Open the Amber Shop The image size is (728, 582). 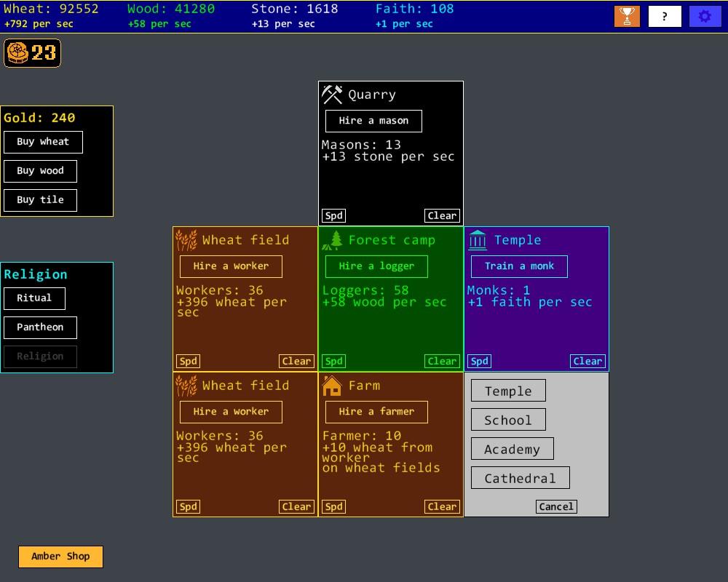tap(60, 557)
